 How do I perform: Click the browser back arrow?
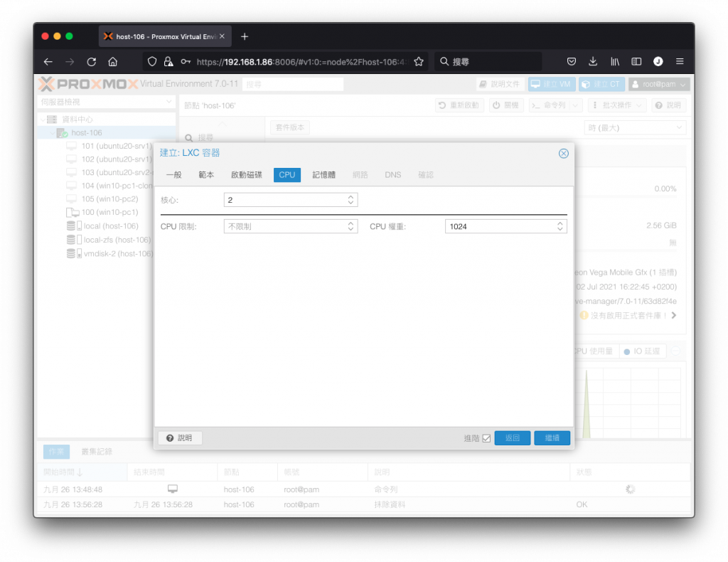[x=48, y=62]
